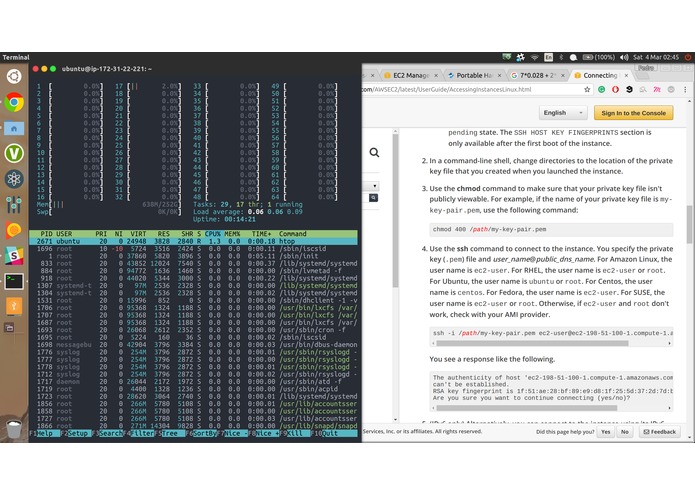Bookmark page with the star icon
Viewport: 695px width, 494px height.
(587, 89)
